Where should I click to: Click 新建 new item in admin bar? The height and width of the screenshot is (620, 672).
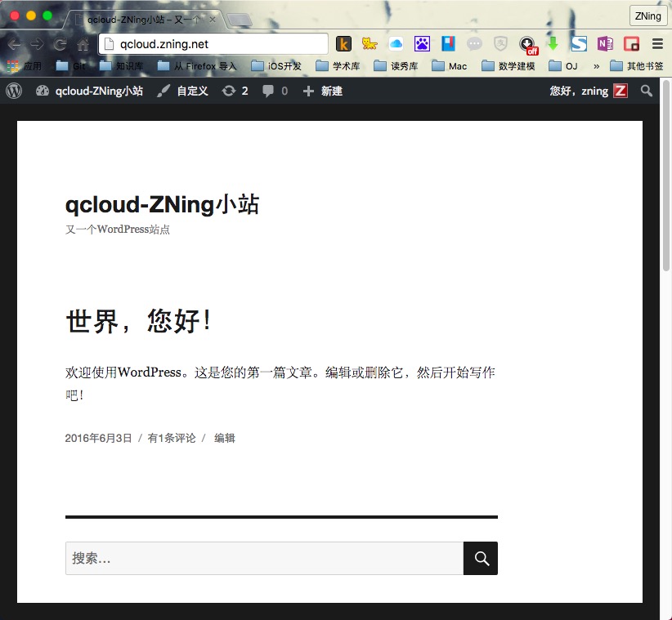pos(322,91)
